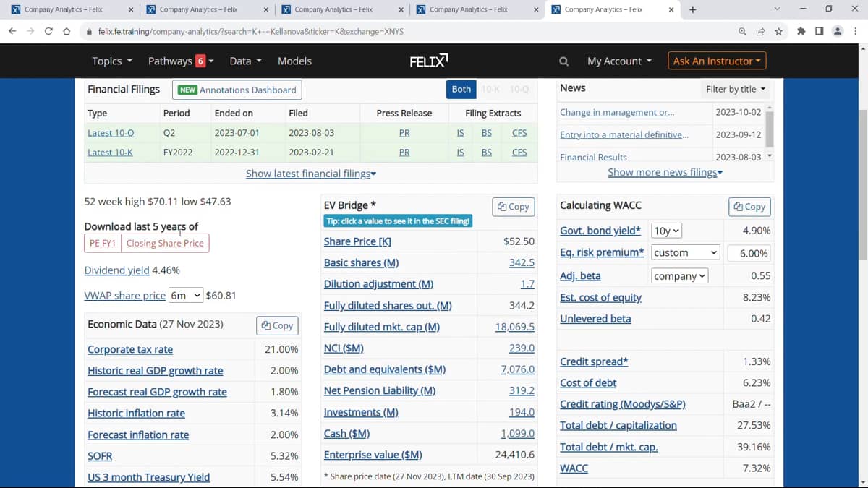The image size is (868, 488).
Task: Switch to the second Company Analytics tab
Action: pyautogui.click(x=198, y=9)
